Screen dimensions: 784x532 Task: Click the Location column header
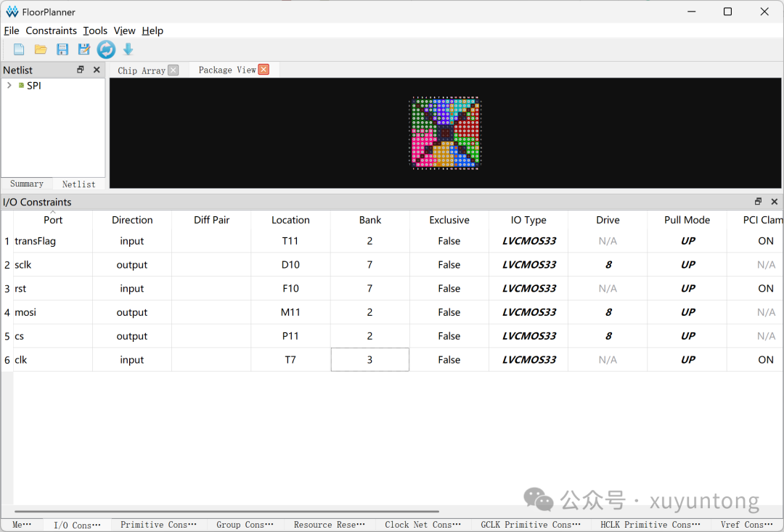(290, 219)
